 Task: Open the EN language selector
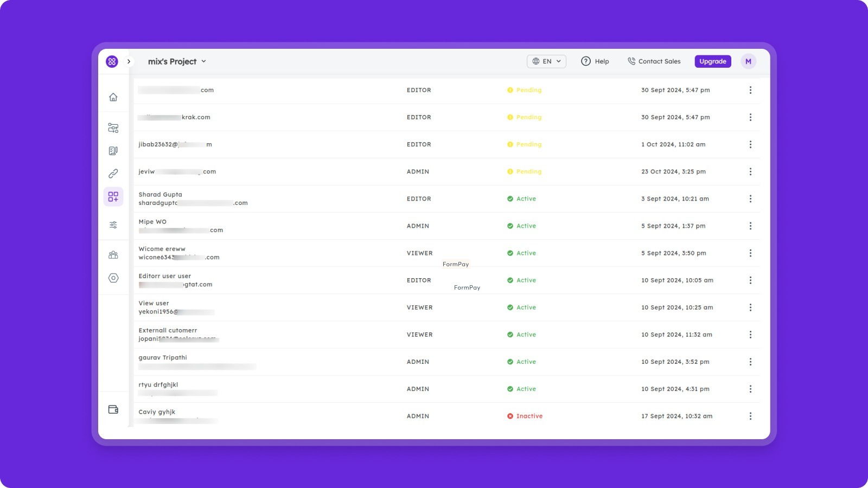(546, 61)
